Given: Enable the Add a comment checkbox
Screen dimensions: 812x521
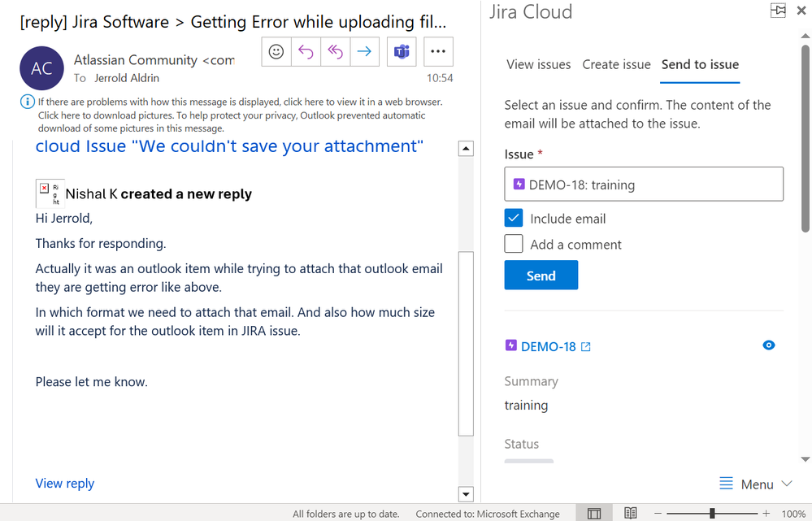Looking at the screenshot, I should [x=514, y=243].
